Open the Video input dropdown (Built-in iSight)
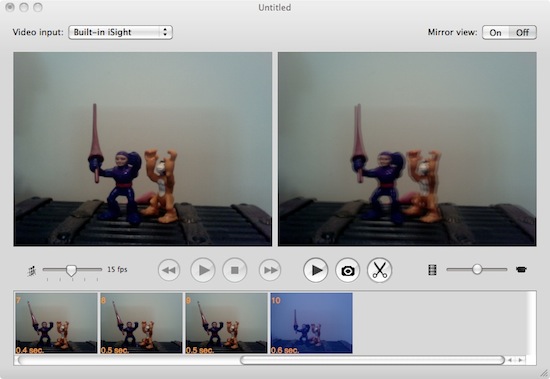Viewport: 550px width, 379px height. (120, 32)
